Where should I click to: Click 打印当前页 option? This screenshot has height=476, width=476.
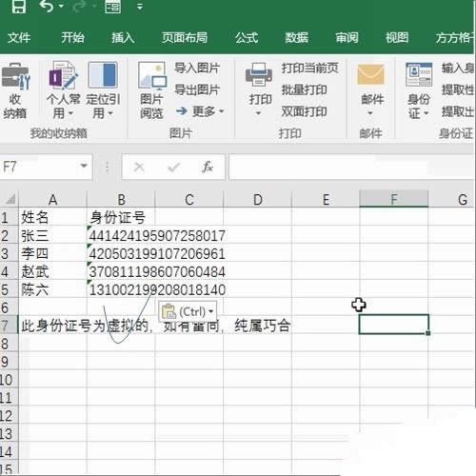[310, 68]
